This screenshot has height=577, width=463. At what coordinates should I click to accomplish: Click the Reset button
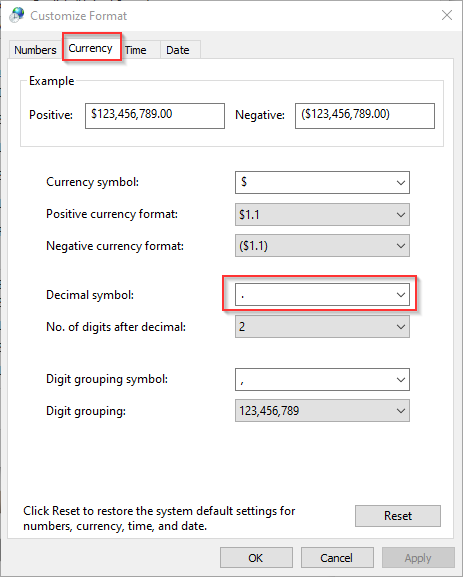397,516
